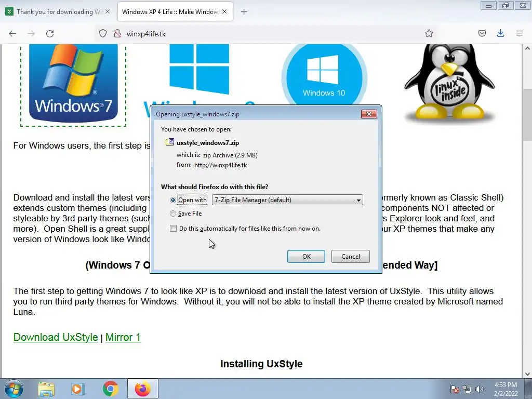Select the Windows 7 logo image

pyautogui.click(x=73, y=83)
